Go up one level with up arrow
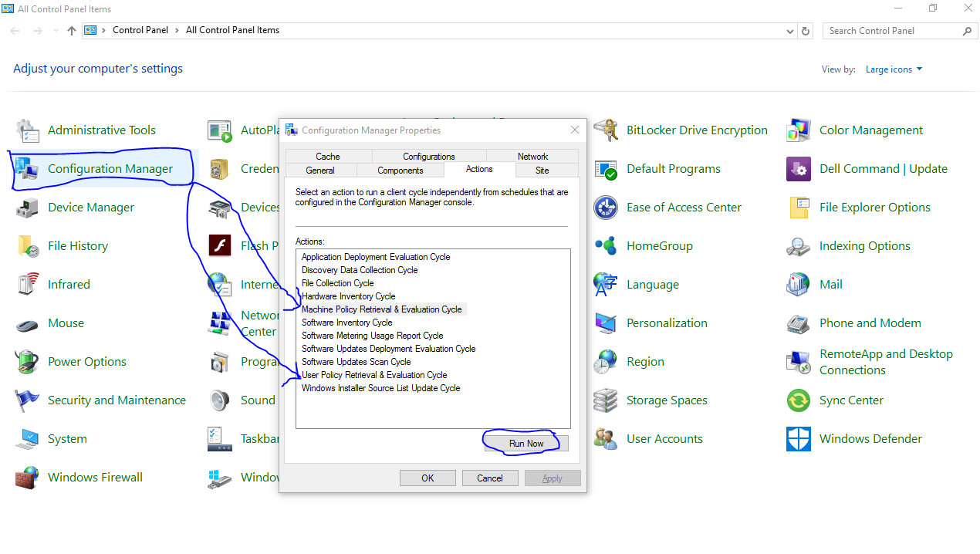This screenshot has width=980, height=554. 72,31
